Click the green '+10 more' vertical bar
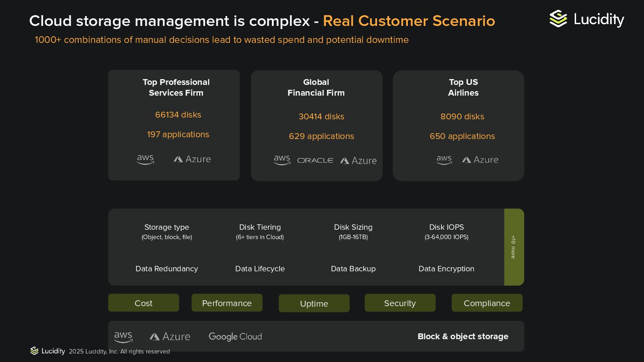Screen dimensions: 644x362 pyautogui.click(x=513, y=247)
